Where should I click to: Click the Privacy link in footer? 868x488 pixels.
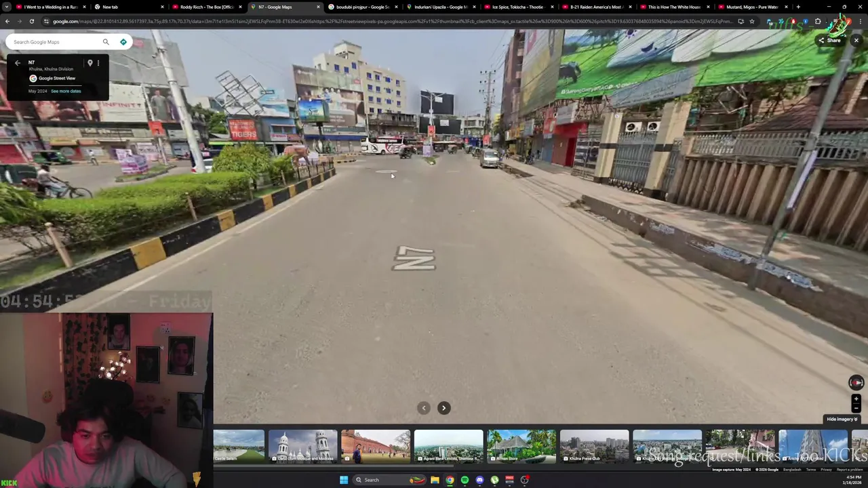(826, 470)
